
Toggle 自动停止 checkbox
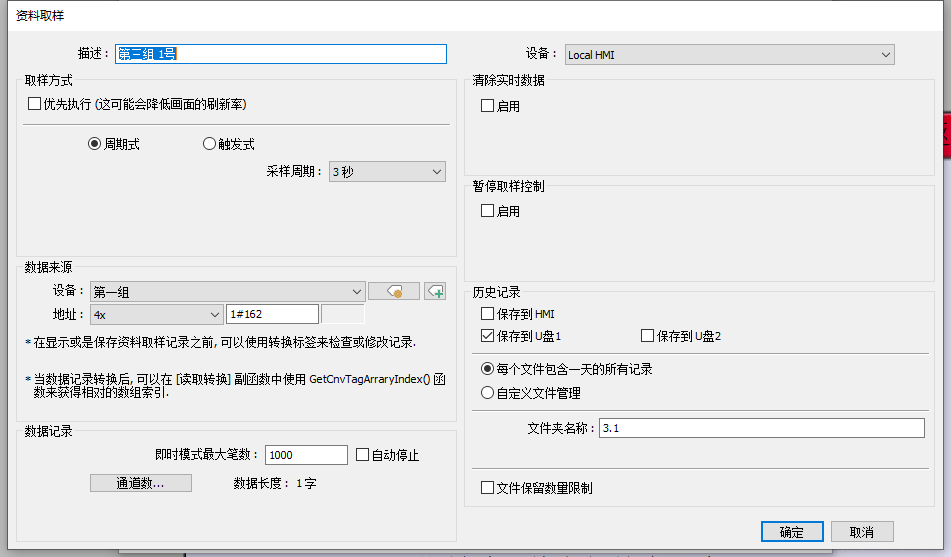click(363, 455)
